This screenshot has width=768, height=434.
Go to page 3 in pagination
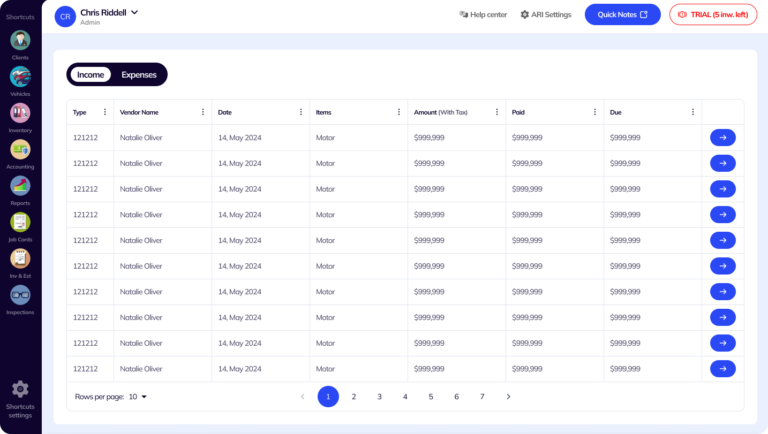click(x=379, y=397)
